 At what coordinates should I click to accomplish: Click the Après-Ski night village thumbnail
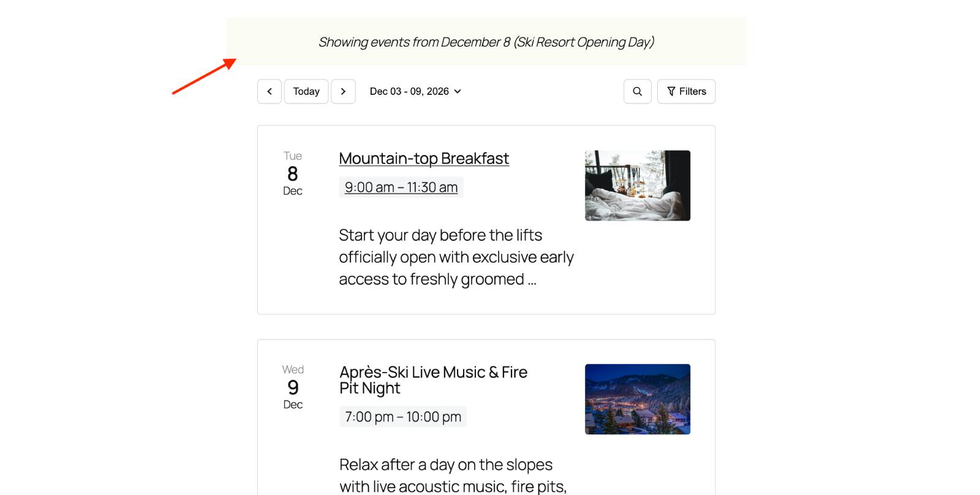637,399
